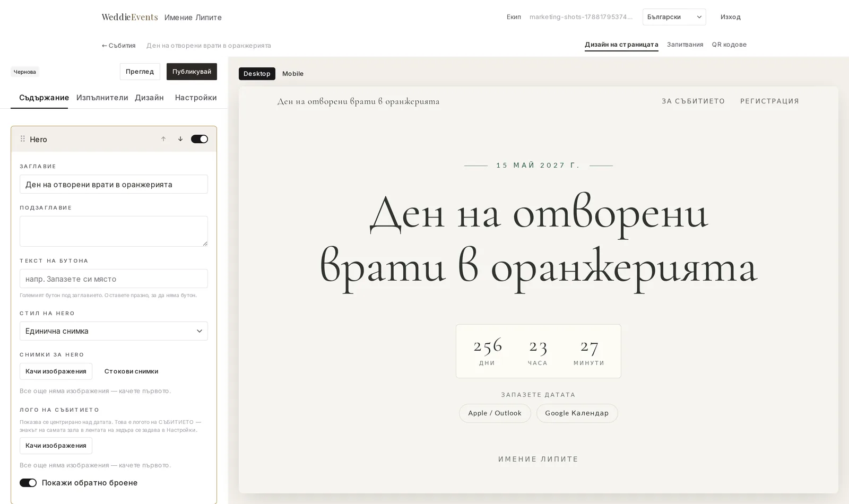Screen dimensions: 849x504
Task: Click the WeddieEvents logo
Action: [x=130, y=17]
